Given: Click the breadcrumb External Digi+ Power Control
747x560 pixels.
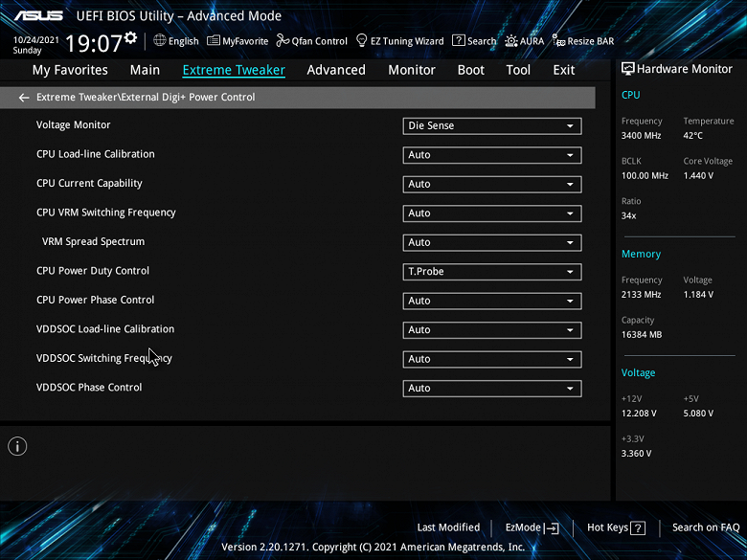Looking at the screenshot, I should [x=188, y=97].
